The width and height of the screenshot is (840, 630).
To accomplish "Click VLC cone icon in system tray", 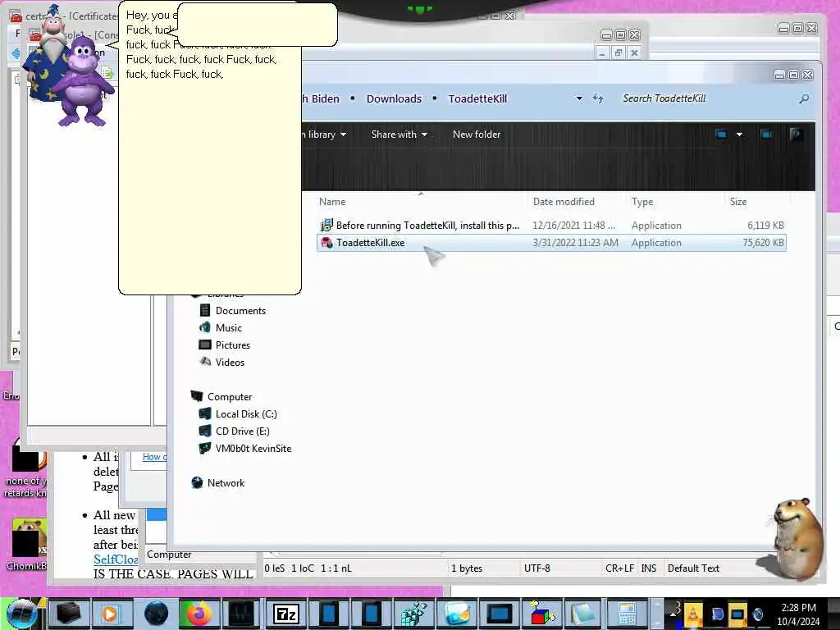I will [x=692, y=615].
